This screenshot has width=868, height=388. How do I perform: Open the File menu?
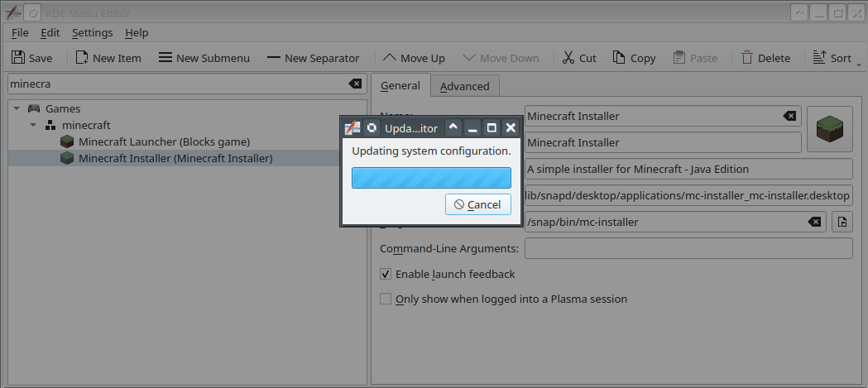(20, 32)
